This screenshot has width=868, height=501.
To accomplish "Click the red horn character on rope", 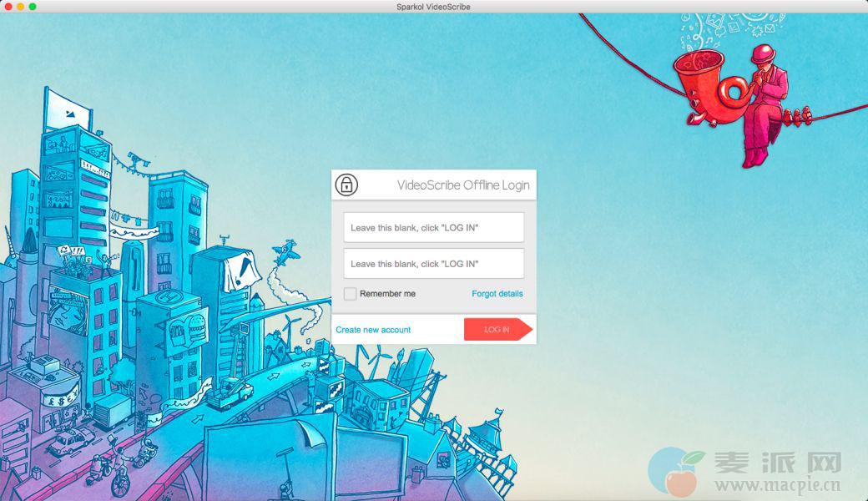I will click(704, 88).
